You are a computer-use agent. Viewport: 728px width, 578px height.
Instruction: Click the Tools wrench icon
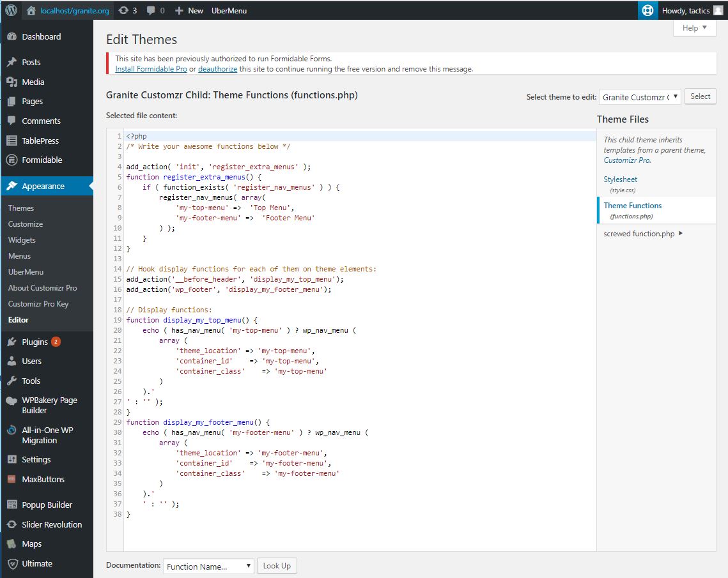[12, 381]
